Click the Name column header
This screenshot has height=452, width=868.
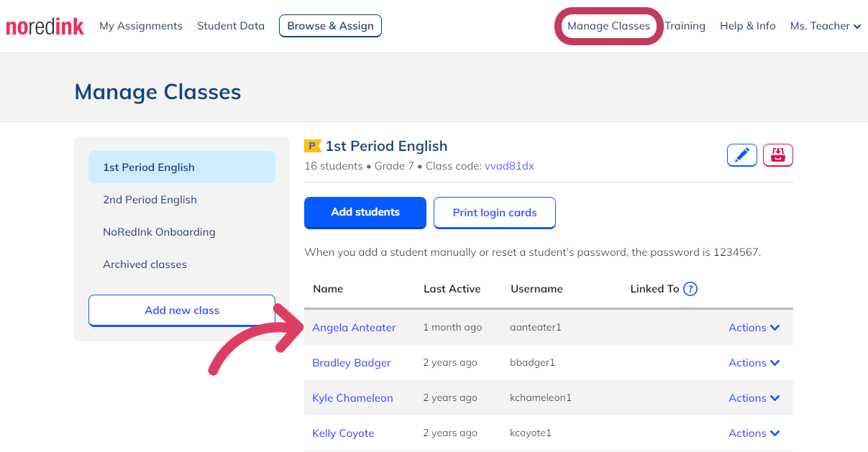[328, 289]
